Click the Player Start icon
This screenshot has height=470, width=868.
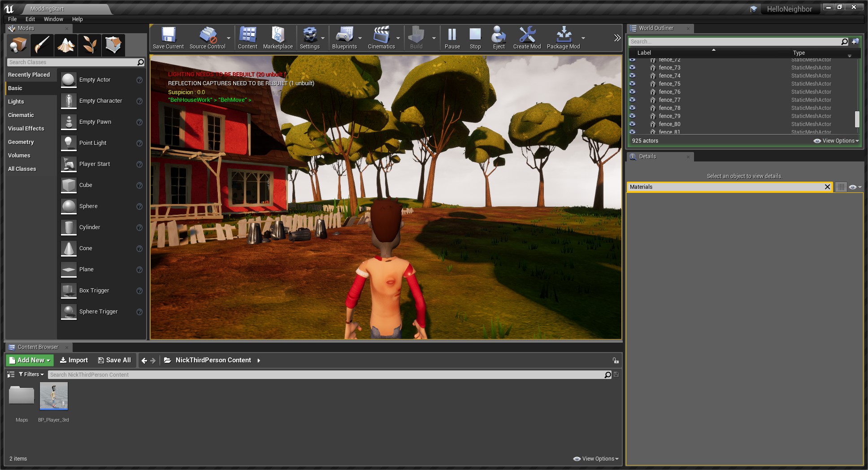pyautogui.click(x=69, y=164)
